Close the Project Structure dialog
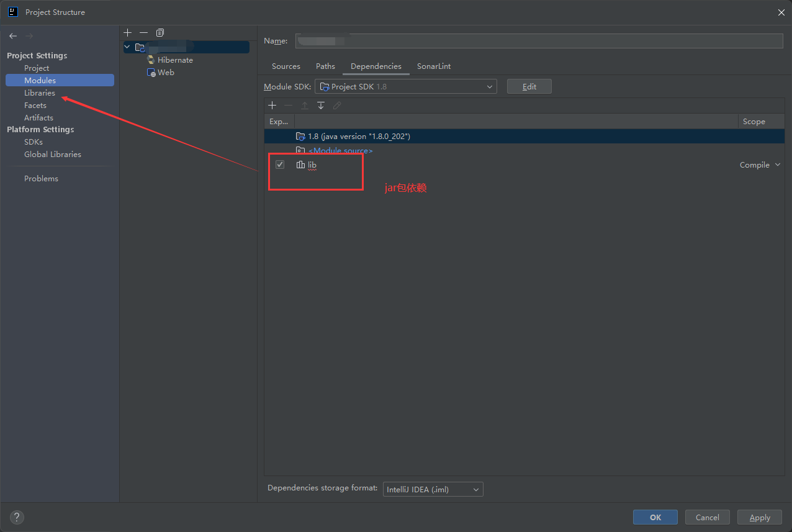792x532 pixels. coord(781,12)
